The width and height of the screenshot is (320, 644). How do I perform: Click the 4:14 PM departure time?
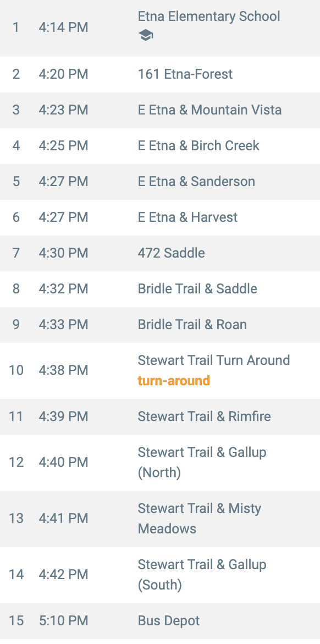(x=64, y=28)
